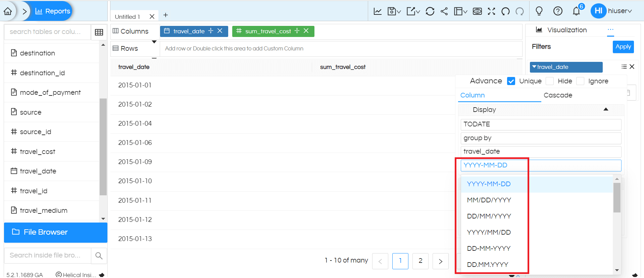Screen dimensions: 644x278
Task: Preview the report with eye icon
Action: click(x=477, y=11)
